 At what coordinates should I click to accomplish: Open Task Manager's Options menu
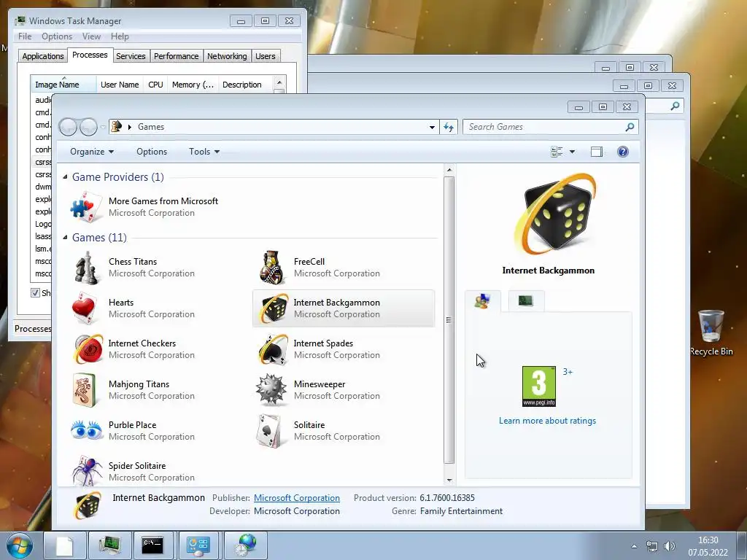click(x=57, y=36)
